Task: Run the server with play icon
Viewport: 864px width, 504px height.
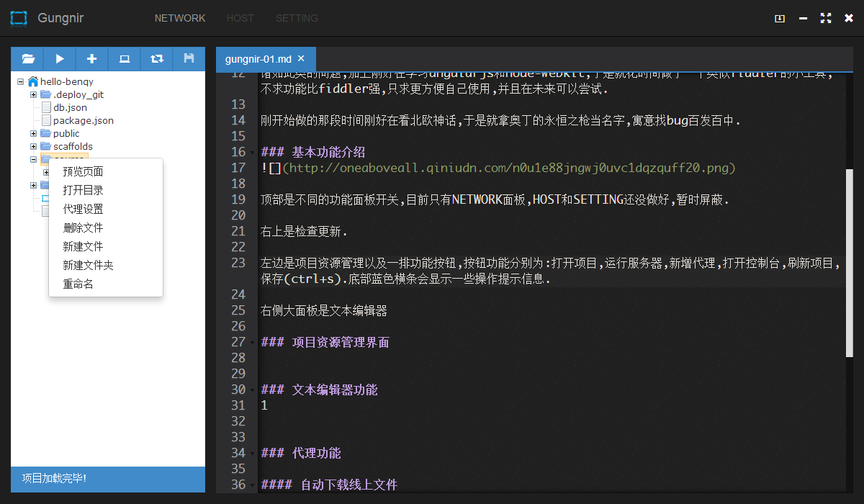Action: click(x=60, y=59)
